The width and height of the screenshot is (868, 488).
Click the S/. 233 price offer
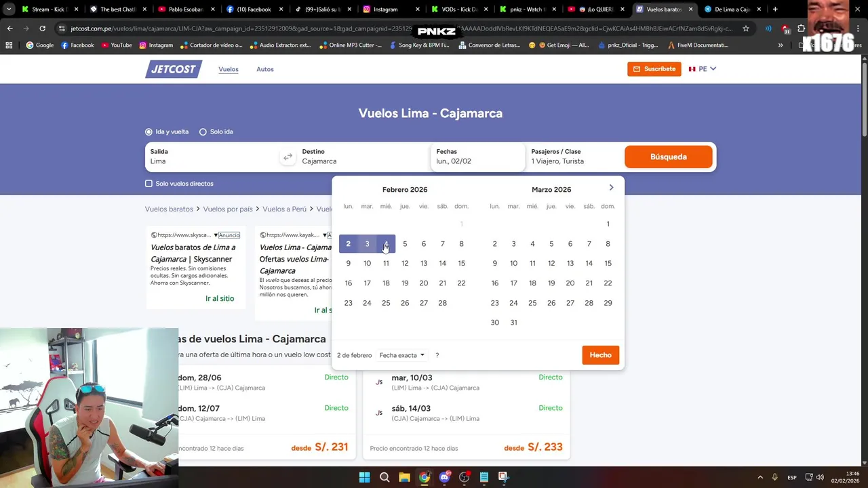coord(545,447)
